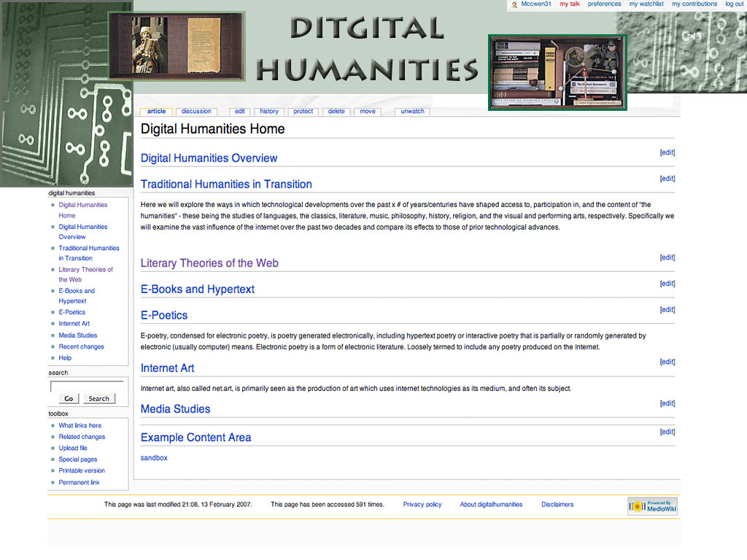747x560 pixels.
Task: Switch to the article tab
Action: 156,112
